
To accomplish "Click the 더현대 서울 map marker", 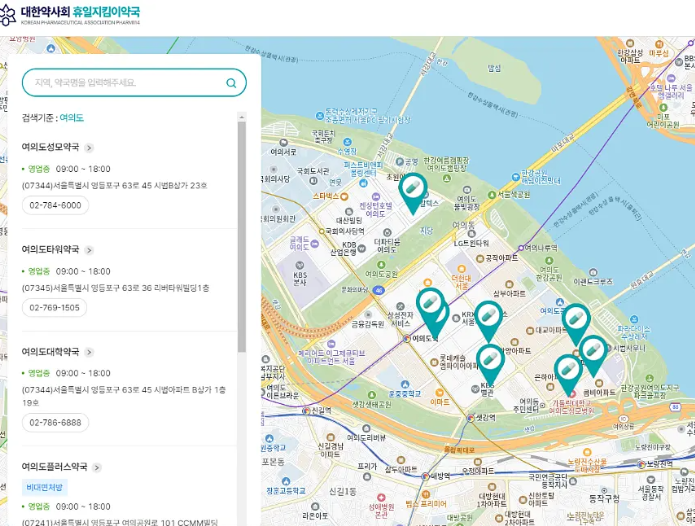I will coord(461,269).
